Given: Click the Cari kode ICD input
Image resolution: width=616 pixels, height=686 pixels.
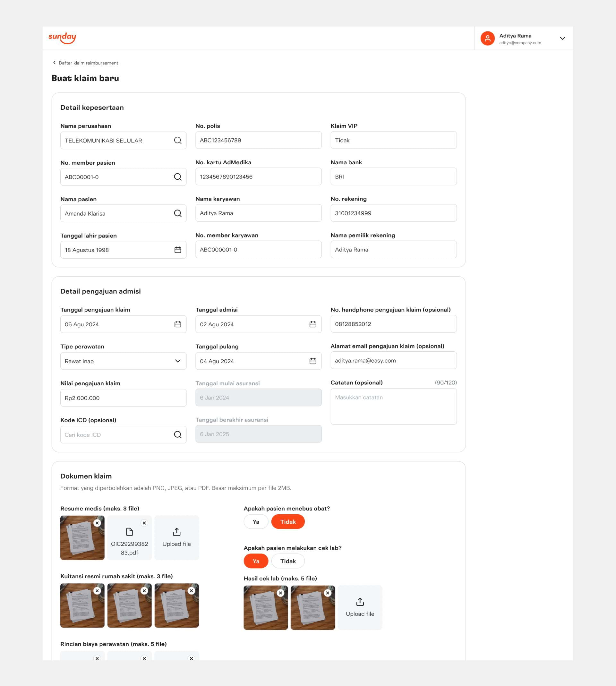Looking at the screenshot, I should tap(123, 435).
